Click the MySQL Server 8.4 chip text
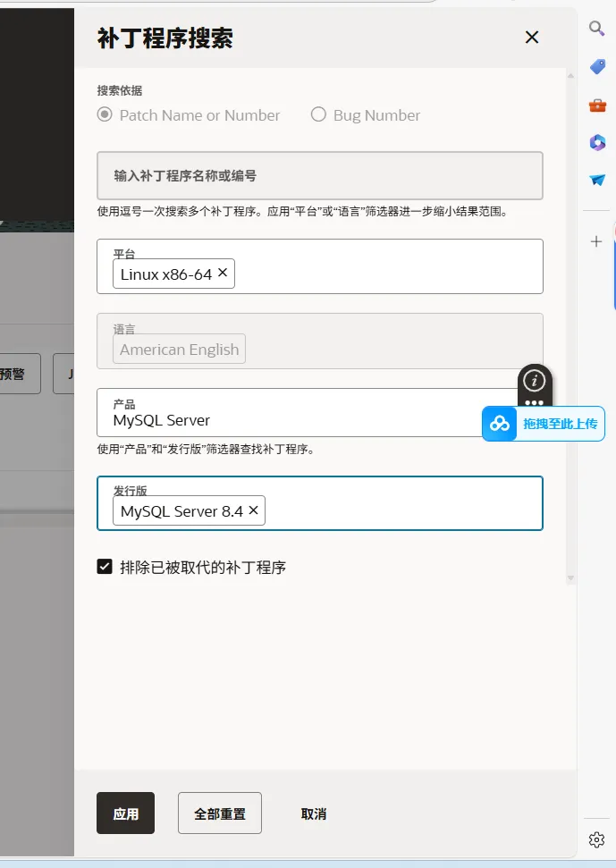The height and width of the screenshot is (868, 616). pos(181,511)
